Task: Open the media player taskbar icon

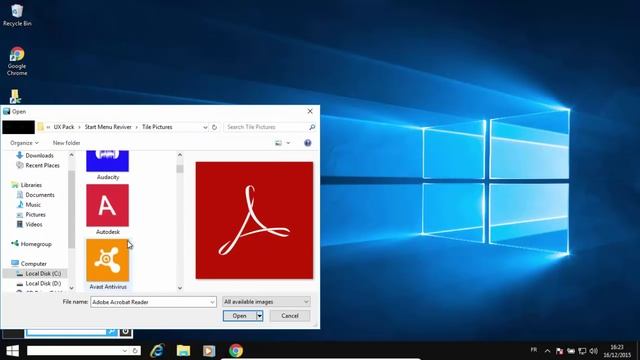Action: pos(209,351)
